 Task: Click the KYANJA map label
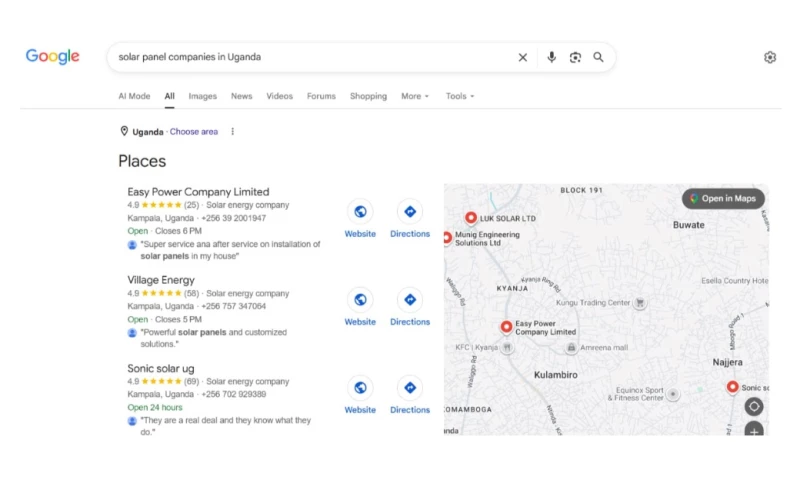pos(512,288)
